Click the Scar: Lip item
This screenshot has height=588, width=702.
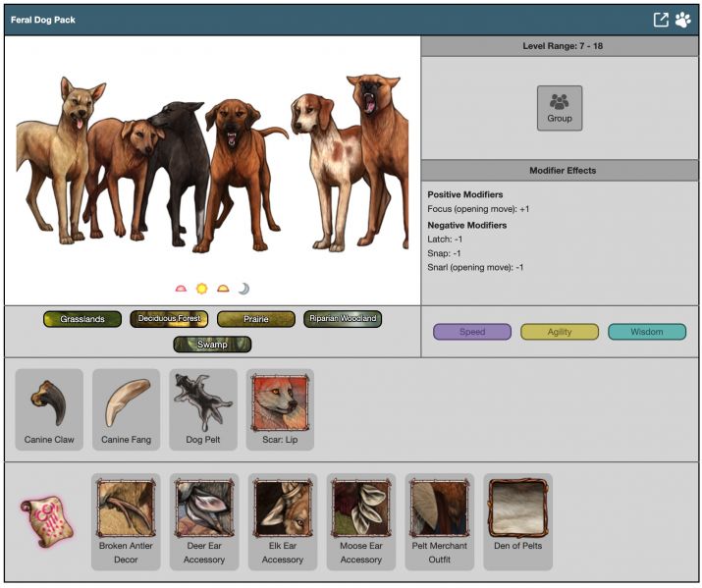tap(280, 409)
